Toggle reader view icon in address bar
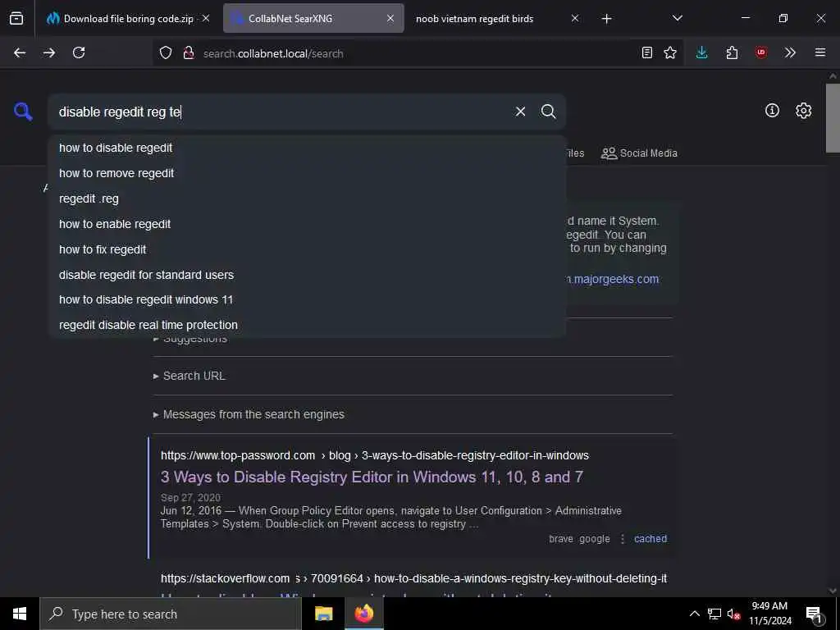Image resolution: width=840 pixels, height=630 pixels. 647,52
